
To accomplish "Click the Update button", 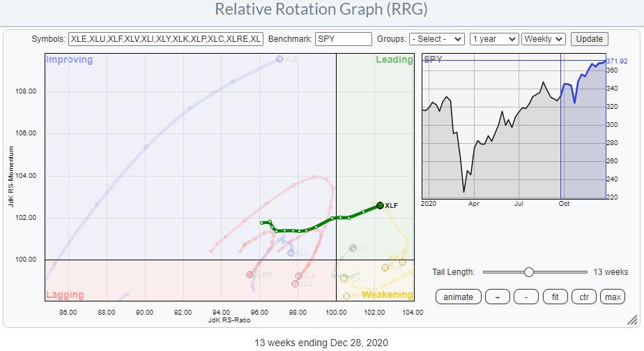I will [589, 39].
